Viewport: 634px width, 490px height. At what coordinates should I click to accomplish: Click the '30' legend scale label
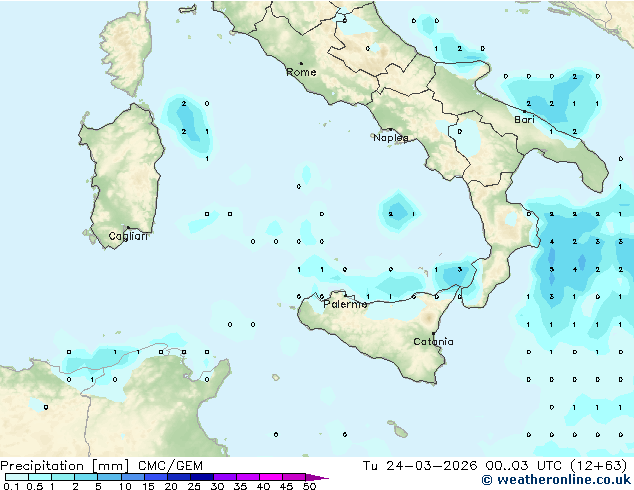coord(217,486)
